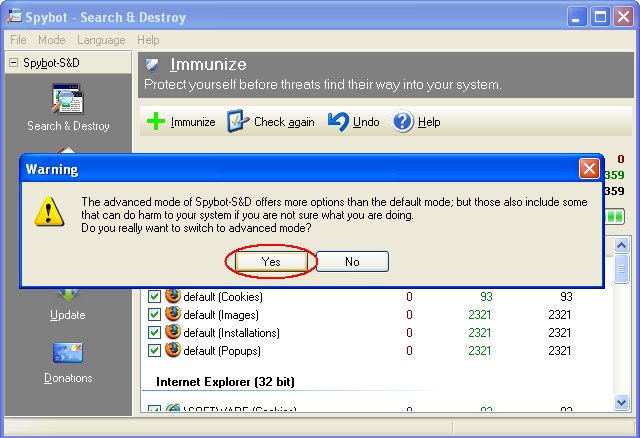The width and height of the screenshot is (640, 438).
Task: Click the green 93 value in Cookies row
Action: pyautogui.click(x=486, y=297)
